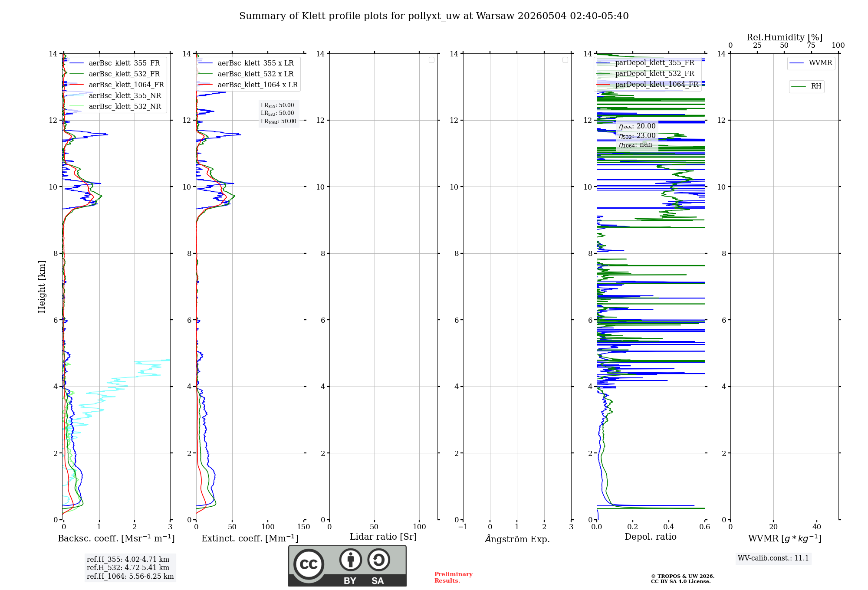Click legend entry aerBsc_klett_1064 x LR

pyautogui.click(x=248, y=85)
